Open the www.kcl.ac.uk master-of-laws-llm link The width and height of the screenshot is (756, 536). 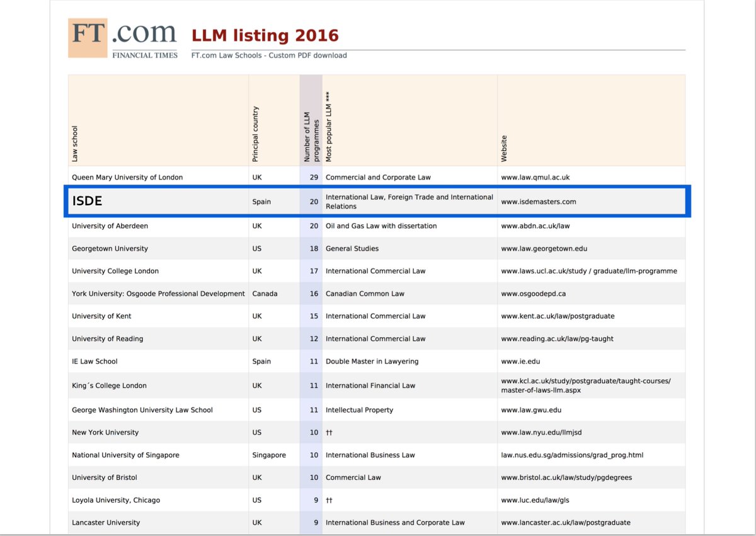click(x=586, y=385)
